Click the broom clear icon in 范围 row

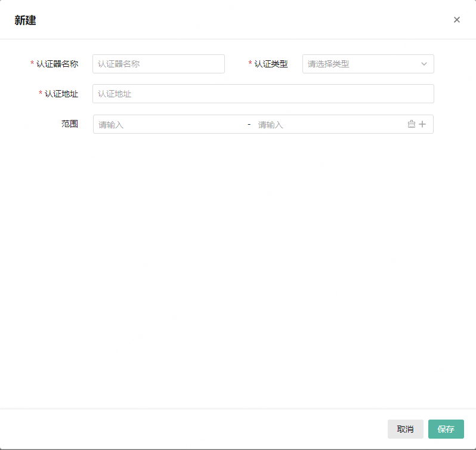411,124
